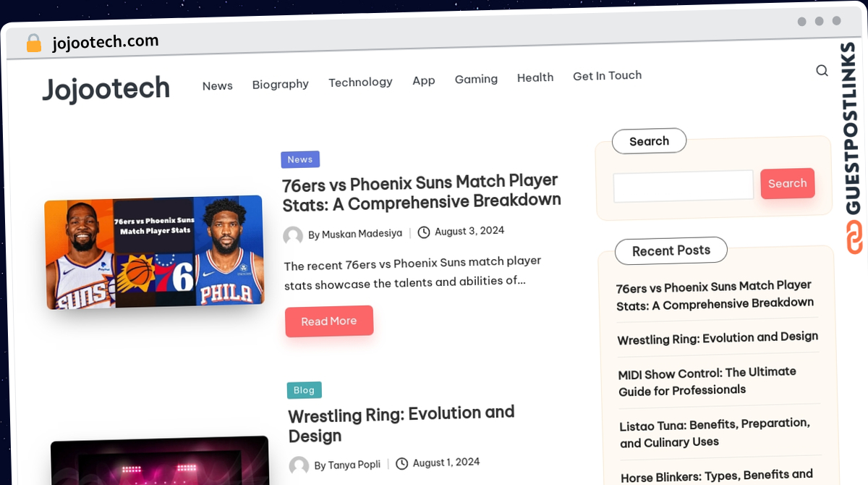The width and height of the screenshot is (868, 485).
Task: Open the Get In Touch page
Action: pyautogui.click(x=608, y=75)
